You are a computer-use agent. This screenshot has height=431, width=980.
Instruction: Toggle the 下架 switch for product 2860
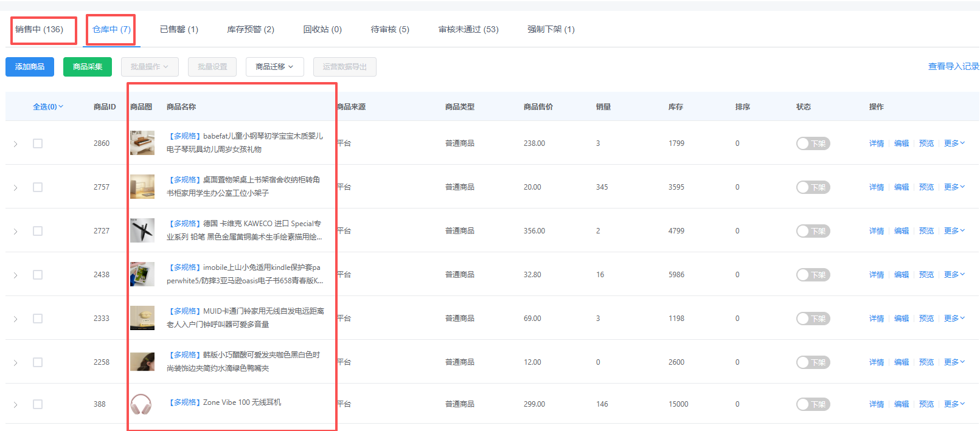[x=813, y=143]
